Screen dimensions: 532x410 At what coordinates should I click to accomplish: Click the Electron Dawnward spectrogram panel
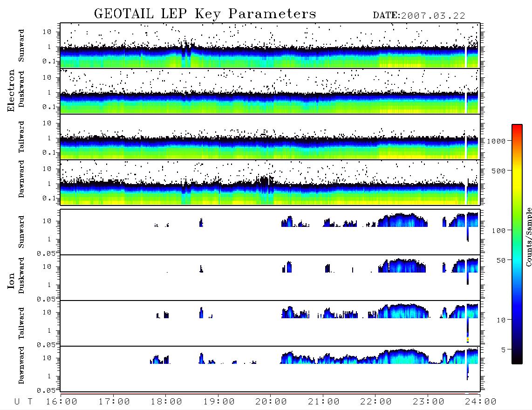point(270,183)
